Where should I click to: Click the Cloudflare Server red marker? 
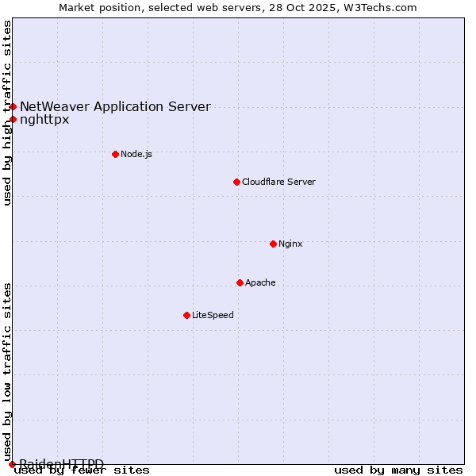[x=236, y=182]
